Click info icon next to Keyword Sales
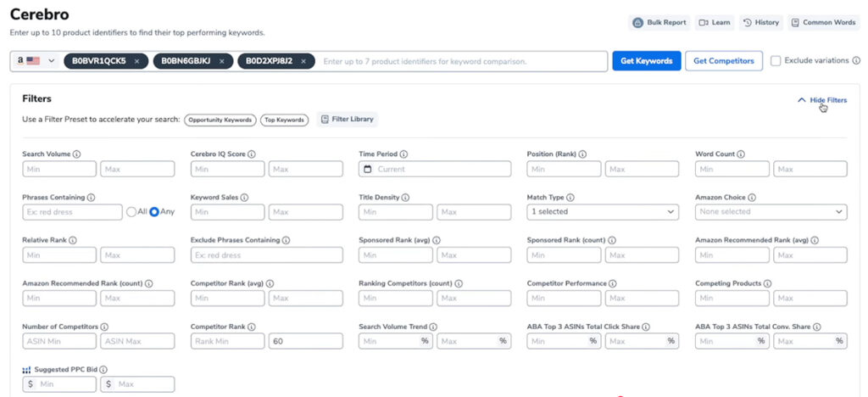 pos(244,197)
